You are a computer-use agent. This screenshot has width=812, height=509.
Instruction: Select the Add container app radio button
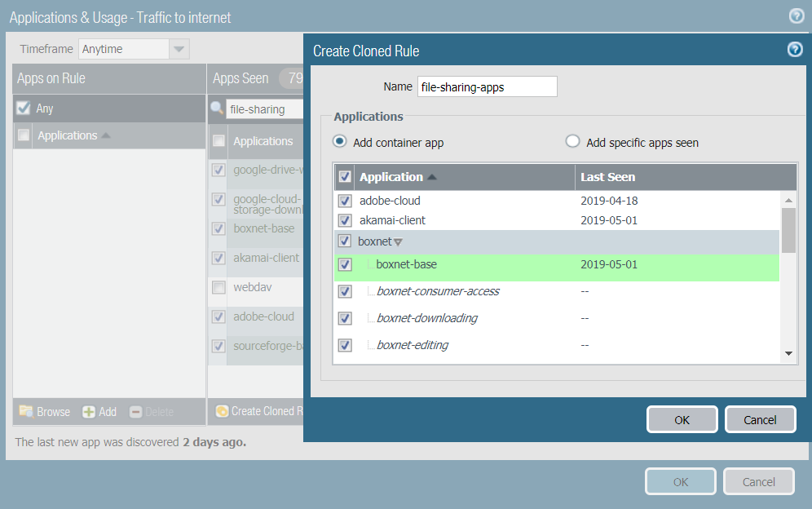tap(340, 142)
